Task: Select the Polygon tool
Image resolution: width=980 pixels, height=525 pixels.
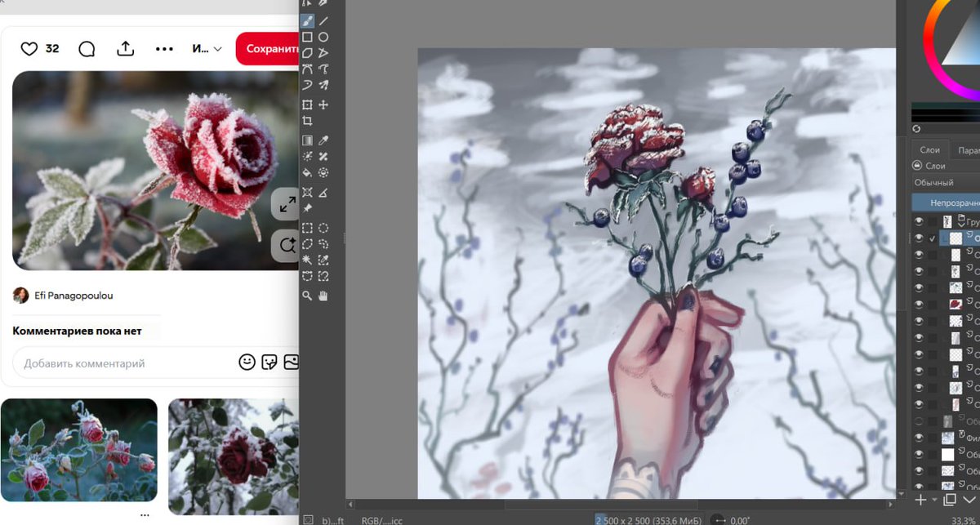Action: tap(307, 53)
